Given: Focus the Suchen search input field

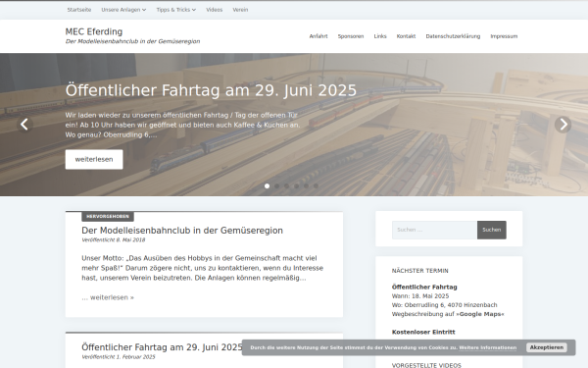Looking at the screenshot, I should [434, 230].
